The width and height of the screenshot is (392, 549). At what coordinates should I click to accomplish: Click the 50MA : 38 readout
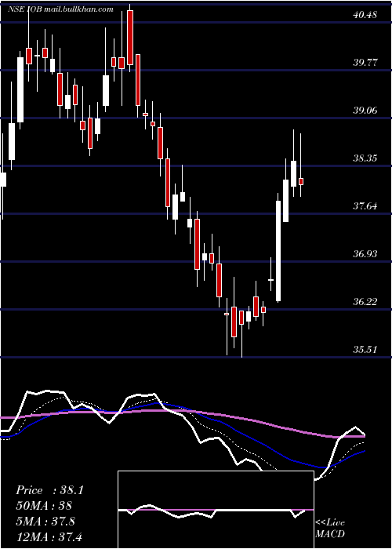click(44, 506)
